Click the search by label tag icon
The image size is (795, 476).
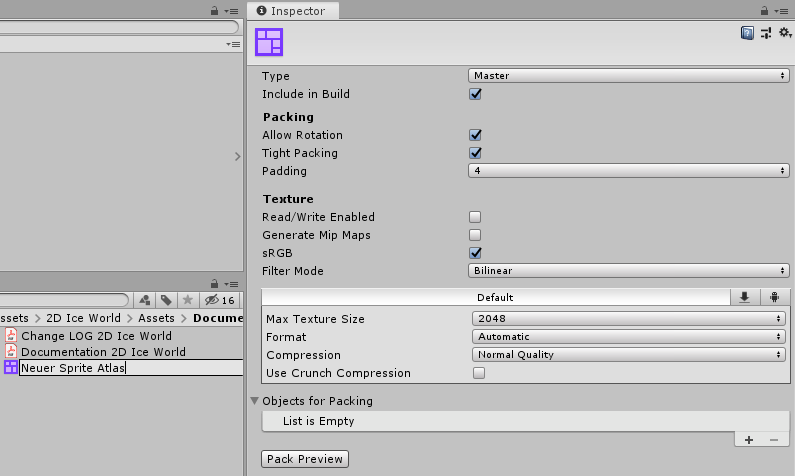[166, 300]
